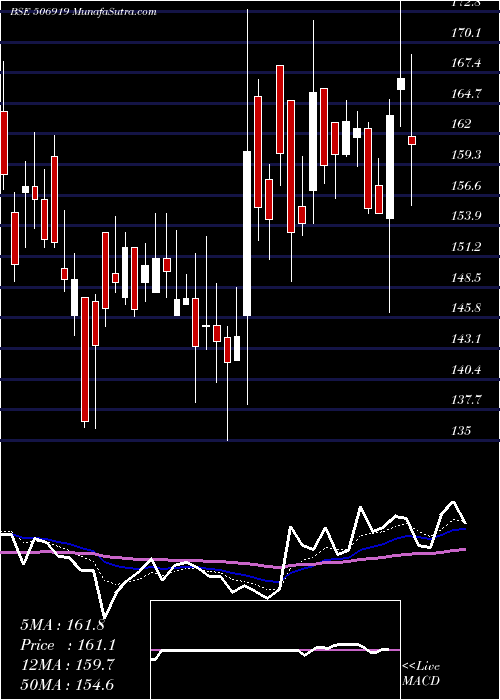Click the <<Live MACD label

pos(421,673)
